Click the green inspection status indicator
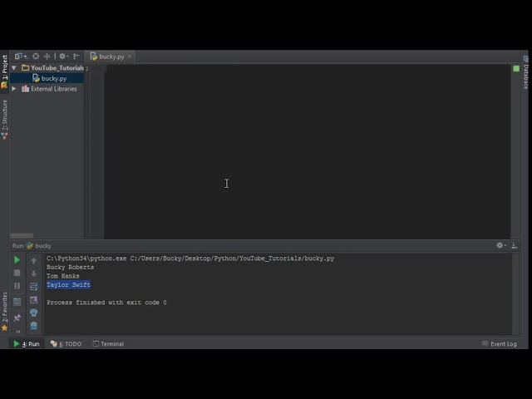This screenshot has height=399, width=532. coord(516,69)
